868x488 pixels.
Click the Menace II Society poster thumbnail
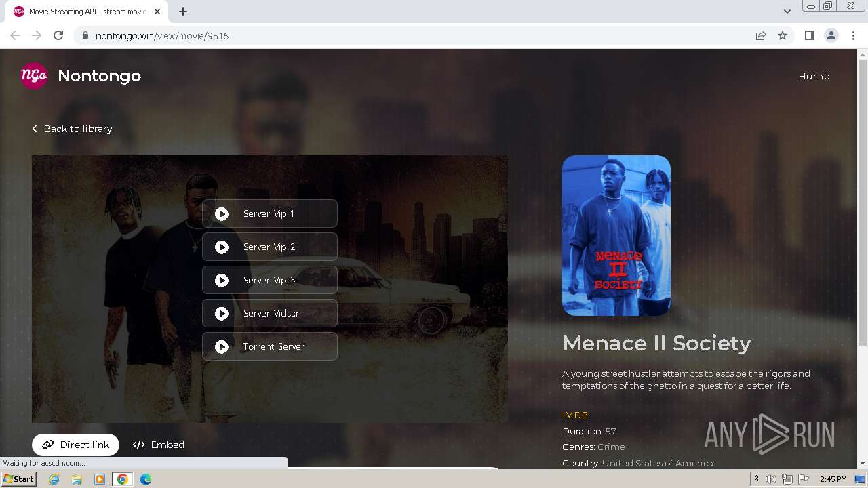click(x=616, y=235)
